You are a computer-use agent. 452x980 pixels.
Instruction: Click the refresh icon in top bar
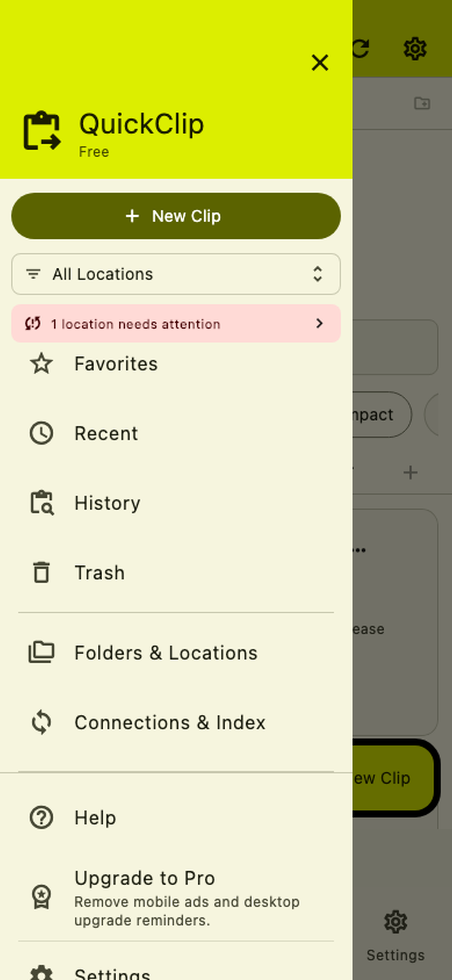[x=360, y=48]
